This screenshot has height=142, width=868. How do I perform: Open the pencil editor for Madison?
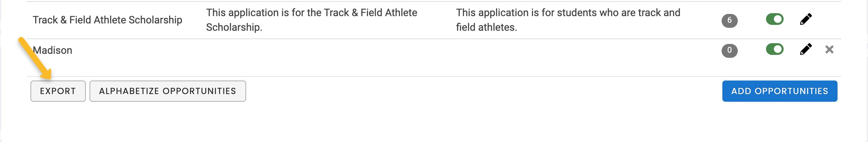point(806,49)
